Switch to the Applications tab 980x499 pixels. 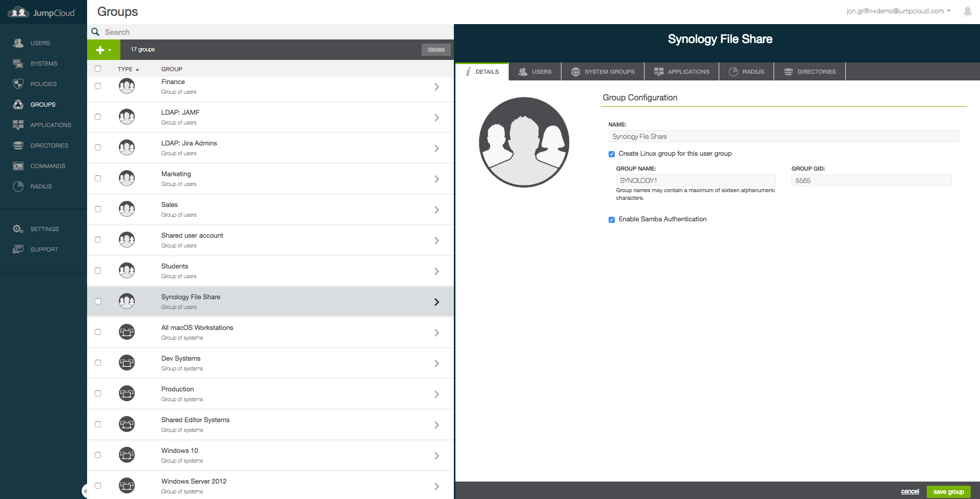point(682,72)
